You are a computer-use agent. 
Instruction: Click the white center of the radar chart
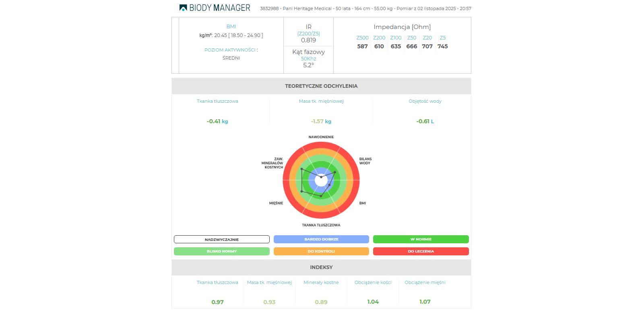[321, 180]
